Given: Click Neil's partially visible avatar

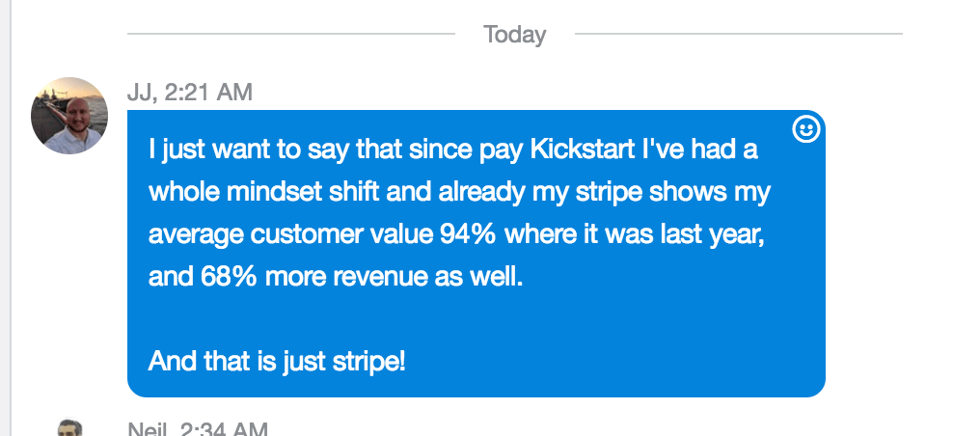Looking at the screenshot, I should (x=70, y=428).
